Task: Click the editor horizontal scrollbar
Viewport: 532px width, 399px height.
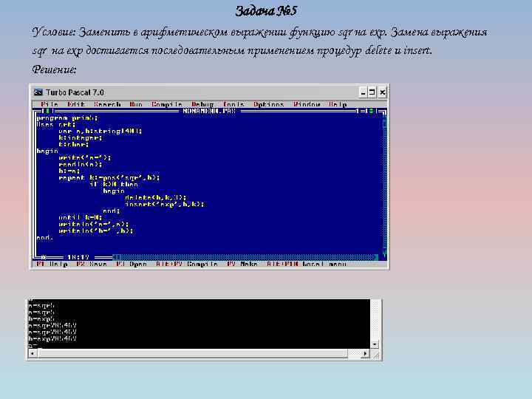Action: (x=245, y=257)
